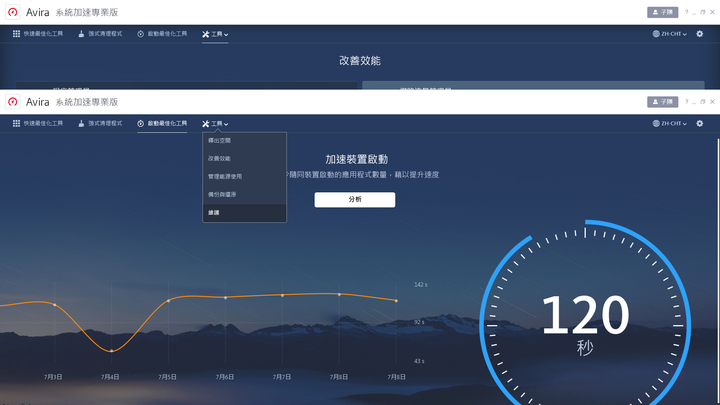Image resolution: width=720 pixels, height=405 pixels.
Task: Open help question mark in front window
Action: 686,102
